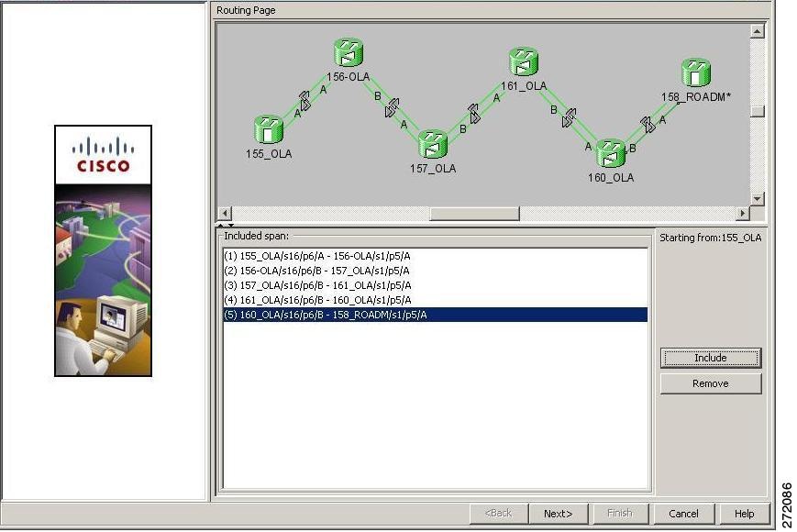Select highlighted span (5) 160_OLA to 158_ROADM
Viewport: 797px width, 532px height.
pyautogui.click(x=435, y=315)
